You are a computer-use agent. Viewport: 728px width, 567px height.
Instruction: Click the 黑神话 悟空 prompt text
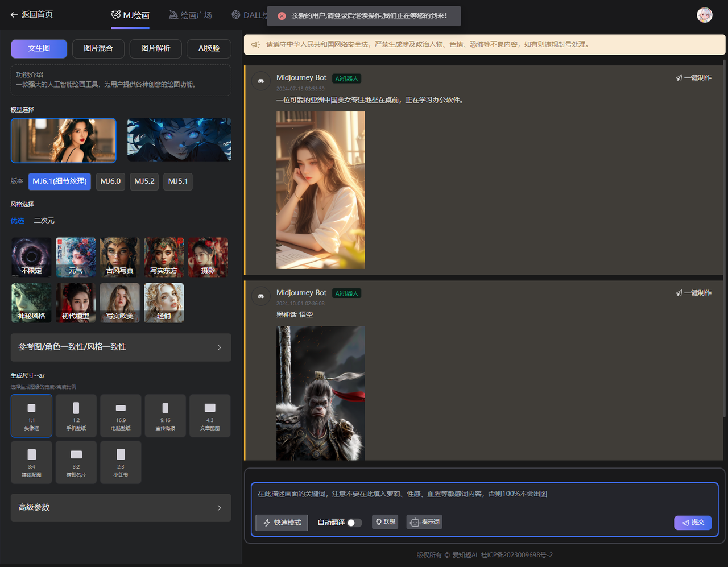click(295, 314)
